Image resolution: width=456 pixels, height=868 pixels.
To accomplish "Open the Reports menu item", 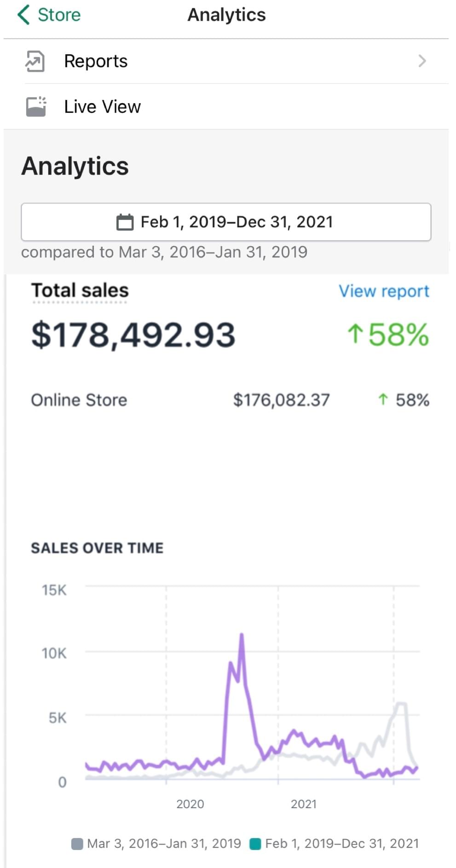I will click(96, 61).
